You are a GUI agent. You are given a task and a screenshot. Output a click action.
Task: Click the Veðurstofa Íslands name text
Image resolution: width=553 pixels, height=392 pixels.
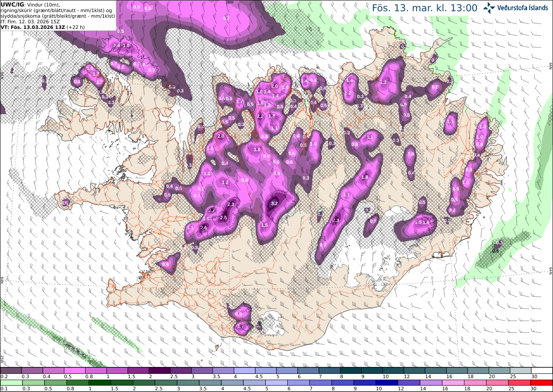tap(523, 7)
